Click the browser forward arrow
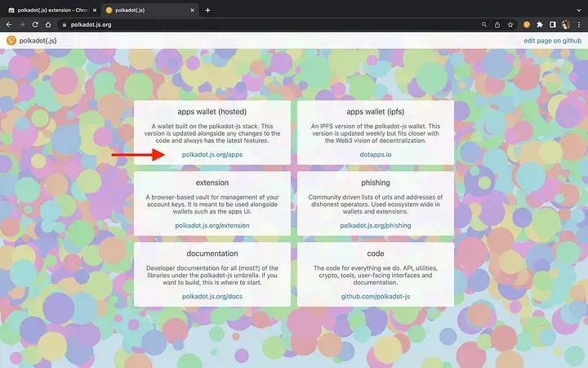The width and height of the screenshot is (588, 368). click(22, 25)
